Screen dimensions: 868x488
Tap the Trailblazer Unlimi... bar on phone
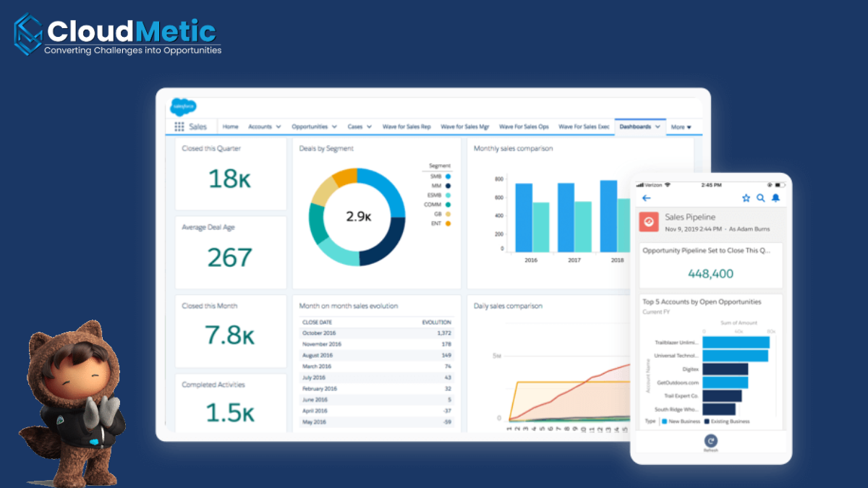(x=736, y=343)
